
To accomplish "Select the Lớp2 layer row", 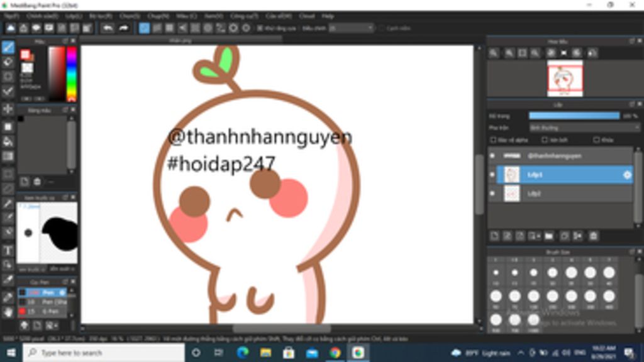I will [560, 194].
